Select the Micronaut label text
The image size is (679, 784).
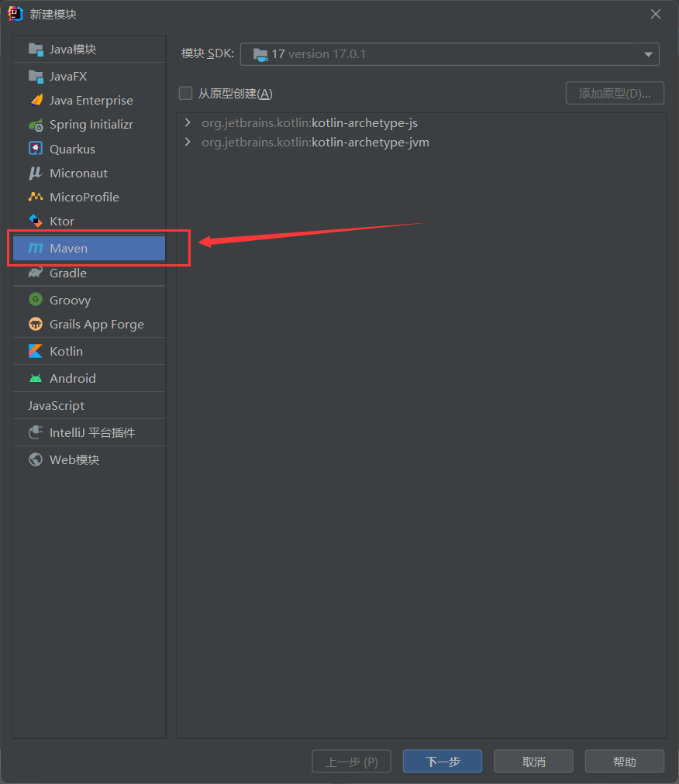(x=78, y=173)
